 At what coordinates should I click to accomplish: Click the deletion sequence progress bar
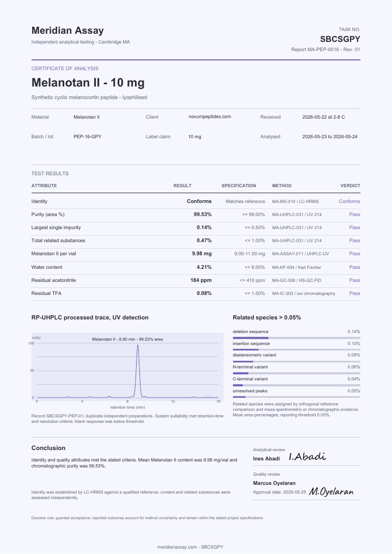(x=296, y=338)
